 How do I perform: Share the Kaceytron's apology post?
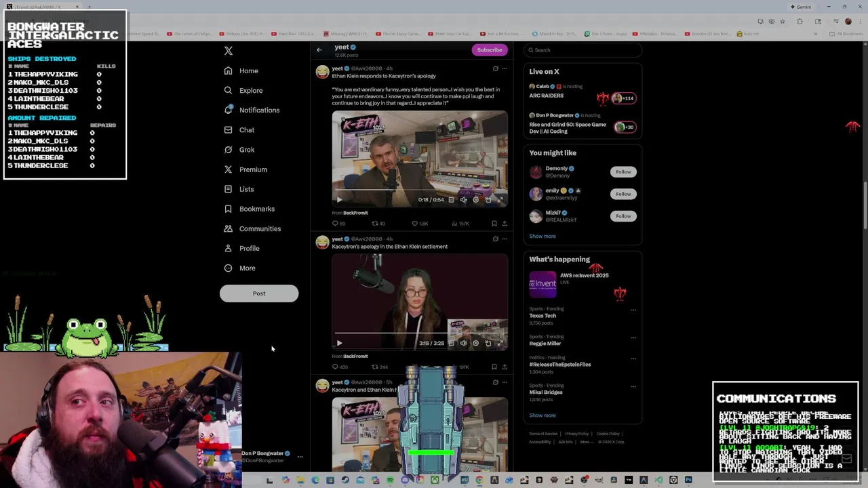click(x=505, y=367)
